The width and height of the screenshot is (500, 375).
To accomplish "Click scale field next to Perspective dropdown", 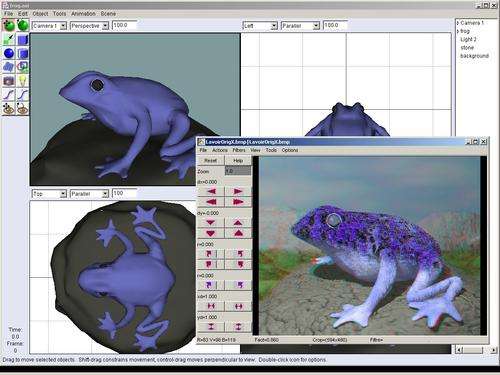I will [x=125, y=25].
